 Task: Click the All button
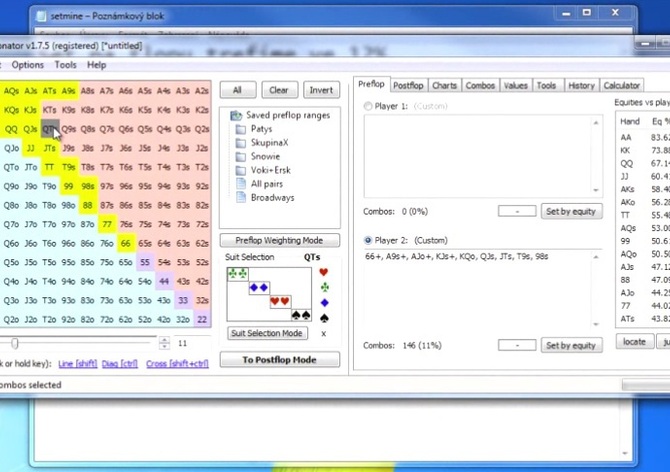(x=238, y=90)
